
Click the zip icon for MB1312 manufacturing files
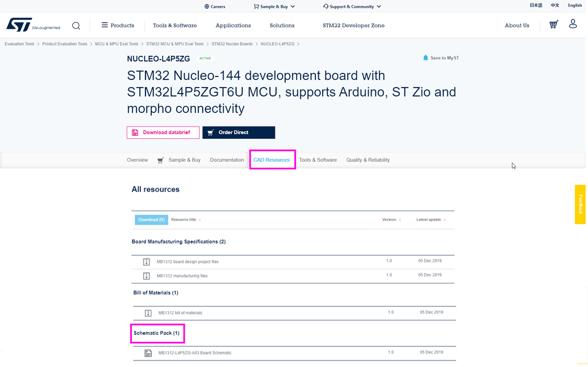pyautogui.click(x=147, y=276)
